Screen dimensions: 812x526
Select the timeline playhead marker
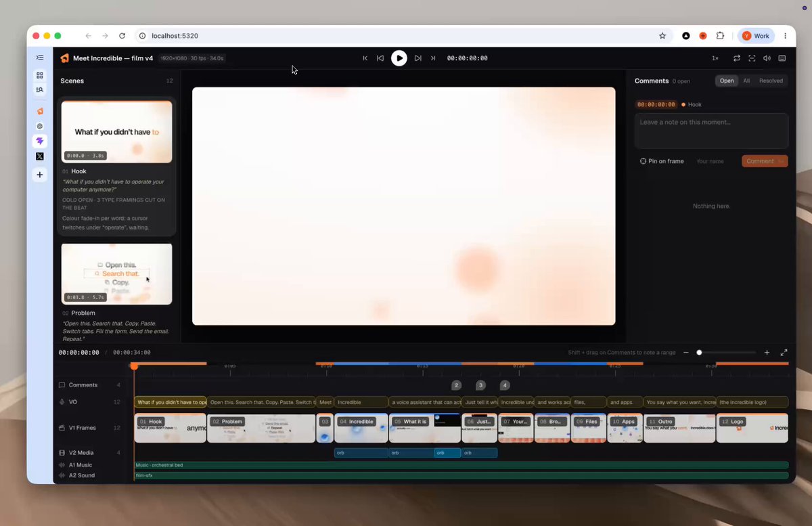[x=134, y=366]
